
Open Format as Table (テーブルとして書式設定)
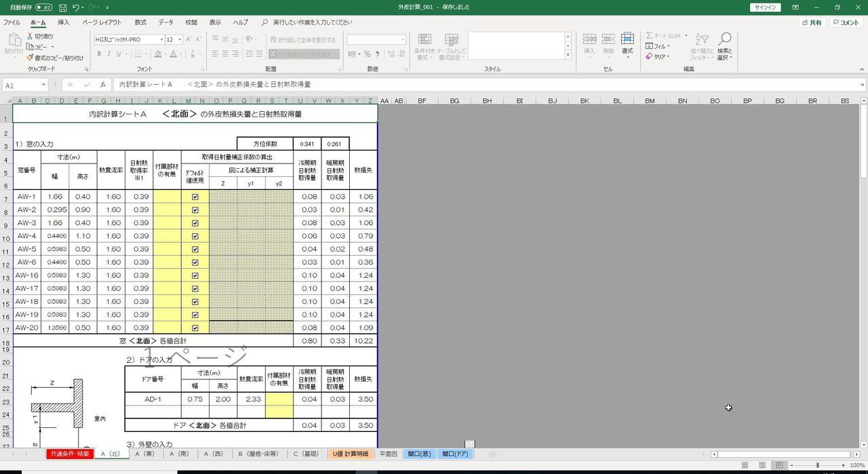[451, 47]
